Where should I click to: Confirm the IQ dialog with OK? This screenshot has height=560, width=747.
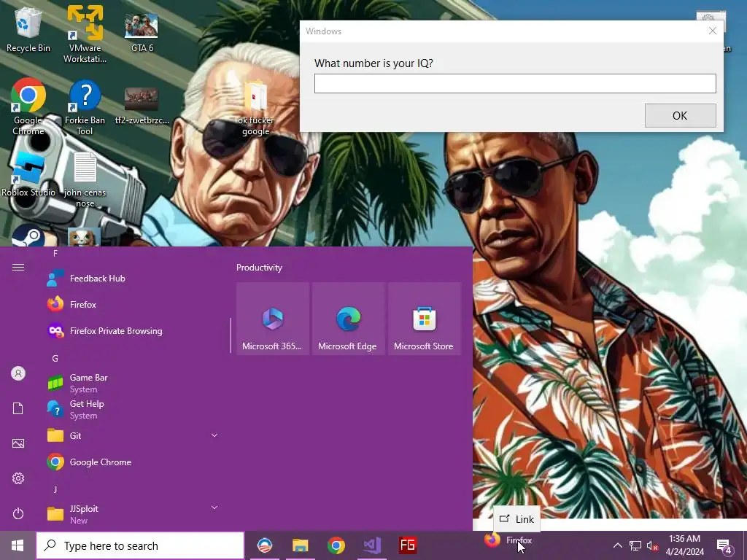pyautogui.click(x=680, y=116)
